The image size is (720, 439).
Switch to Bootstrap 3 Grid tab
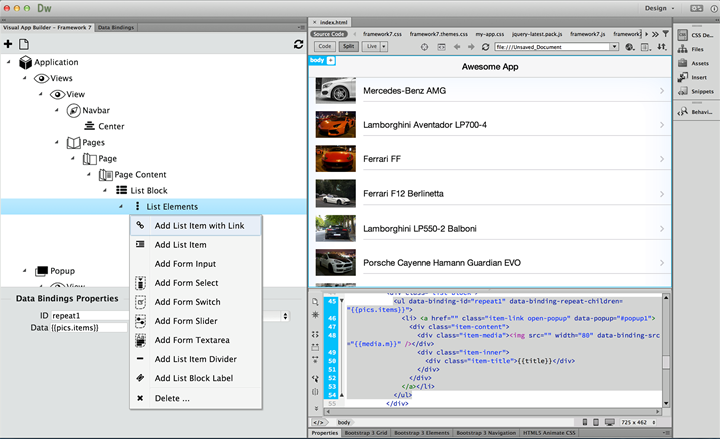coord(366,433)
